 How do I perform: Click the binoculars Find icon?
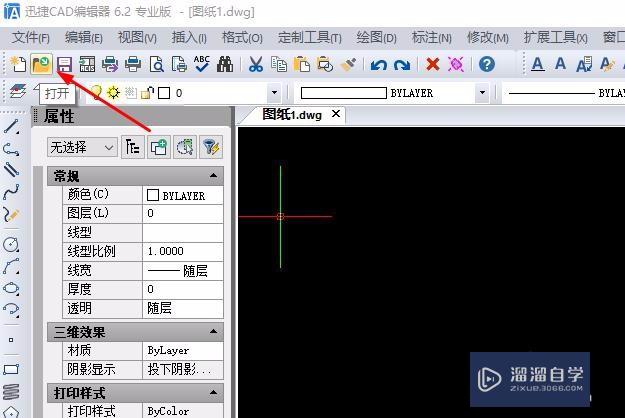tap(225, 64)
